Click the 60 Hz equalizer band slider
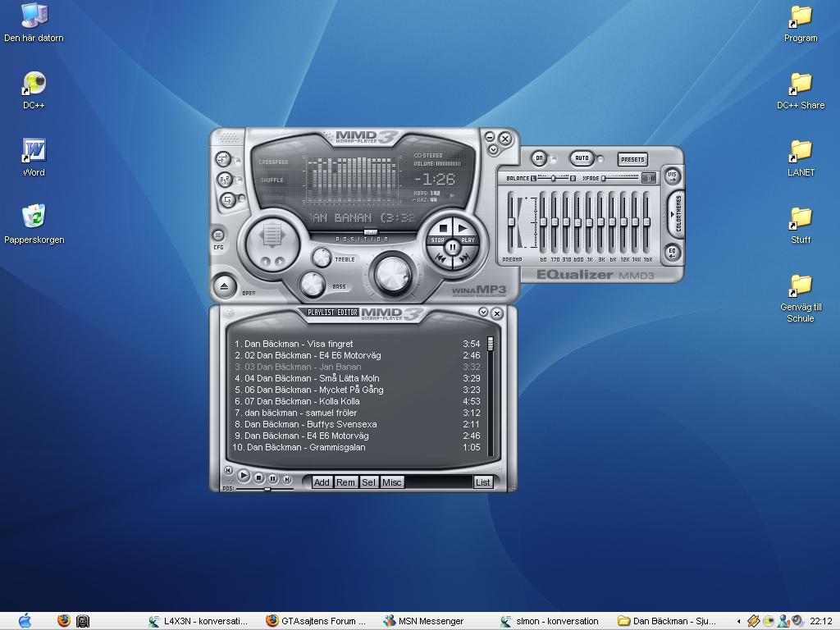840x630 pixels. pos(543,221)
